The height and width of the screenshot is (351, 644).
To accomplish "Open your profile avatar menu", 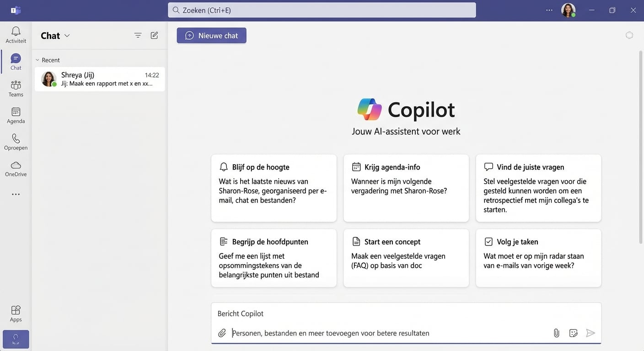I will (x=568, y=10).
